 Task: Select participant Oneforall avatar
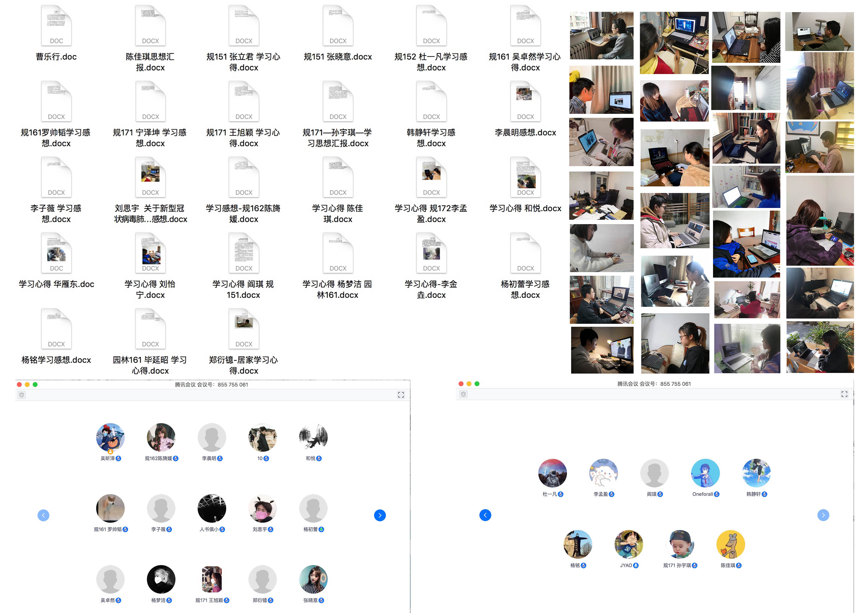click(705, 473)
